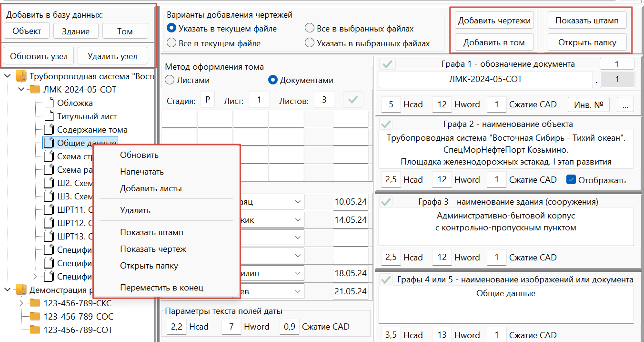Click the document icon of Титульный лист

click(49, 116)
